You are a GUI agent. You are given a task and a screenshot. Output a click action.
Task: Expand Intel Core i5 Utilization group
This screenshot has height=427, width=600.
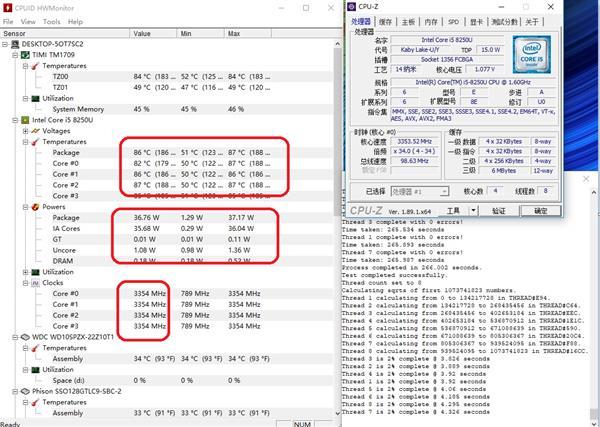pos(25,272)
